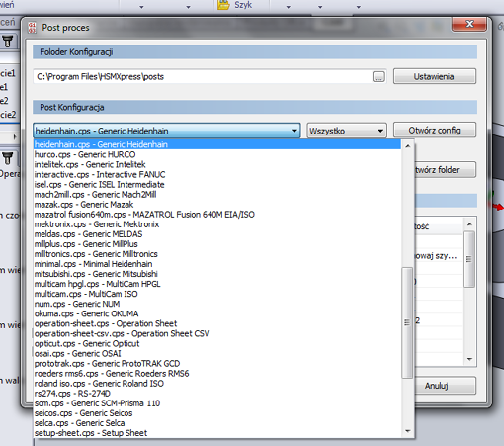Select selca.cps - Generic Selca

217,423
